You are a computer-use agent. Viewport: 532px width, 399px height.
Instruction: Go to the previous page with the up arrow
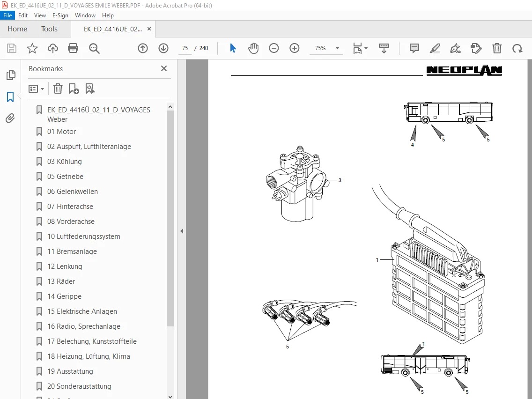(143, 48)
